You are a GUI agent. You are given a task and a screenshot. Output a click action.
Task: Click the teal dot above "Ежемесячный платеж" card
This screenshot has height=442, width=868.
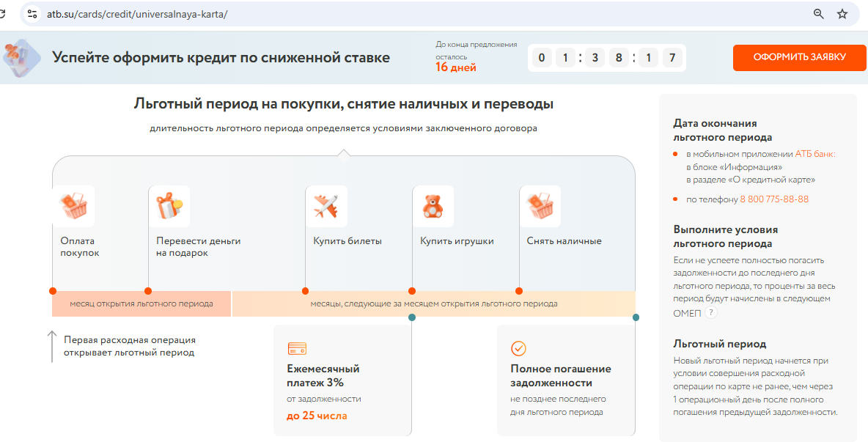(x=412, y=317)
